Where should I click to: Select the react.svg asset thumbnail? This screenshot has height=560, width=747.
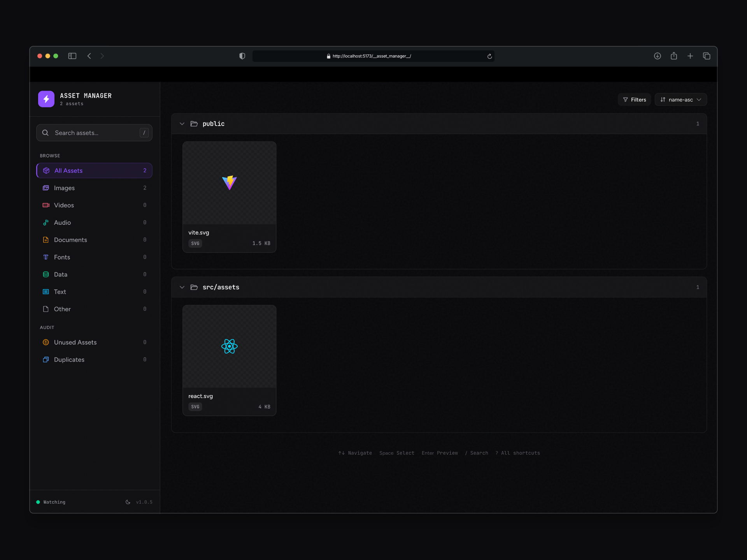point(229,346)
